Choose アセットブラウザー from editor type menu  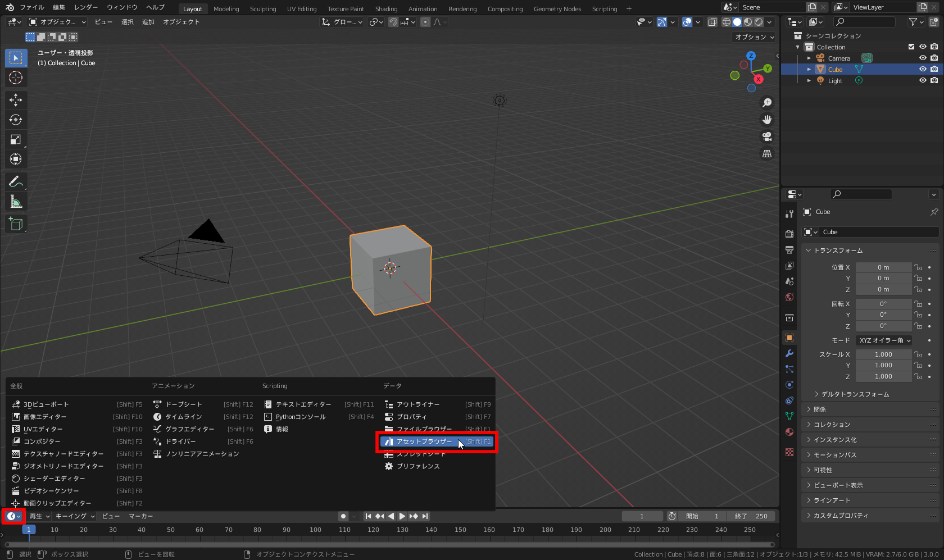[x=437, y=441]
